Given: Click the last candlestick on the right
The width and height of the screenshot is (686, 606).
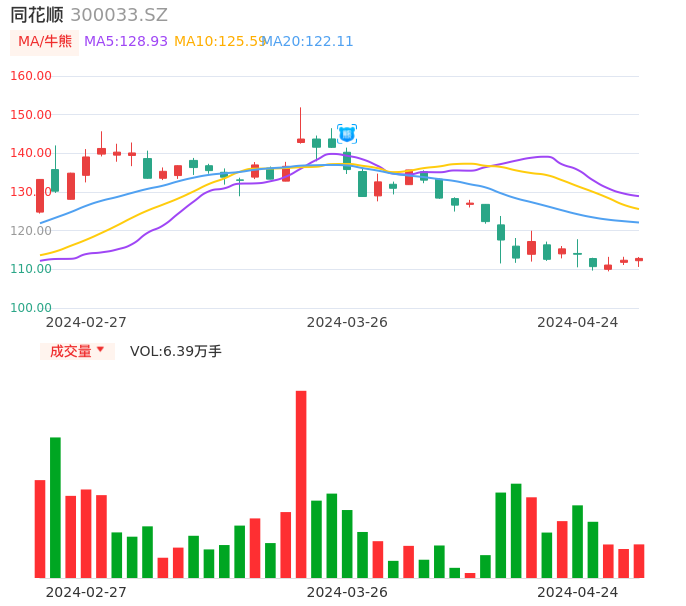Looking at the screenshot, I should (639, 260).
